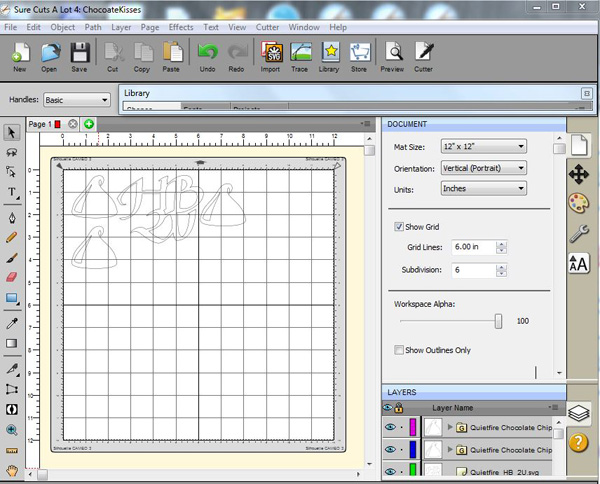Select the Eyedropper tool
This screenshot has width=600, height=484.
click(12, 324)
